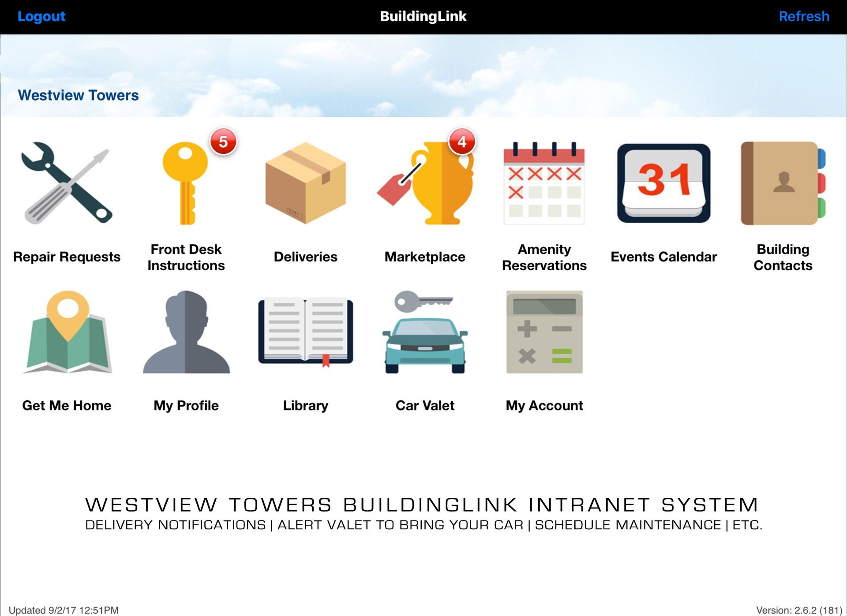Tap the red 4 badge on Marketplace
Viewport: 847px width, 616px height.
[x=462, y=142]
